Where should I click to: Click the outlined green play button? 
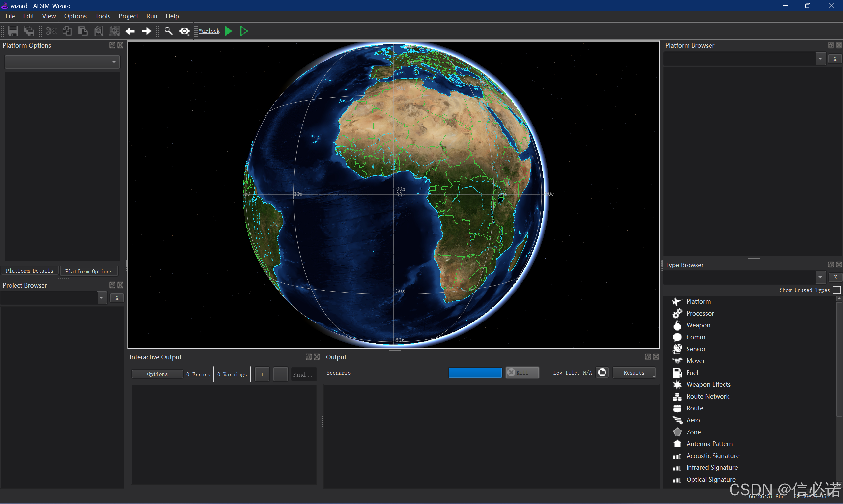tap(244, 31)
